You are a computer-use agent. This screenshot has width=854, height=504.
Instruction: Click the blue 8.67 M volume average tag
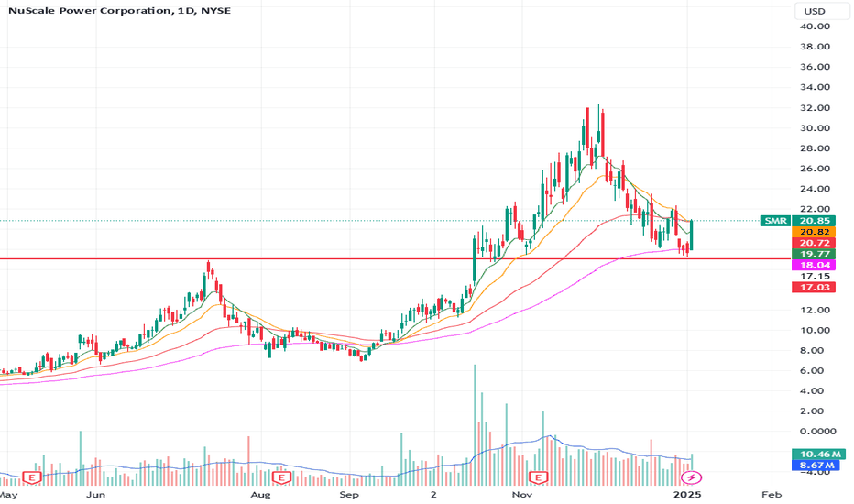click(815, 466)
